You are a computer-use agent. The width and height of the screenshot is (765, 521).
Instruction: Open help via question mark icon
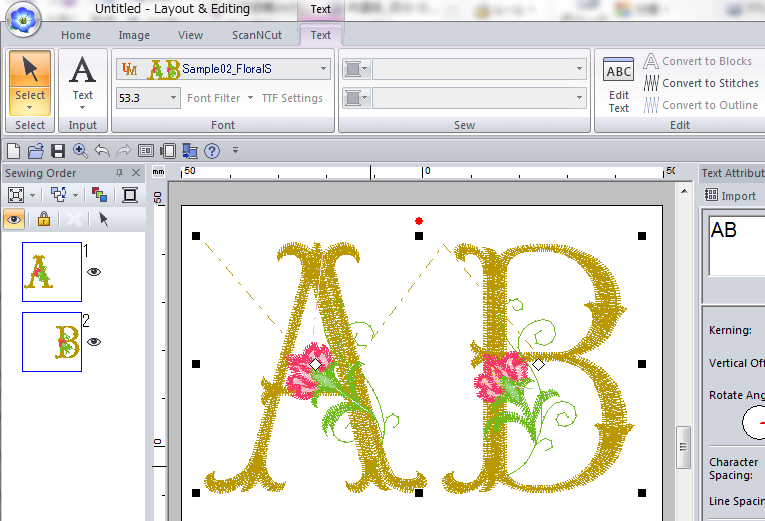211,151
